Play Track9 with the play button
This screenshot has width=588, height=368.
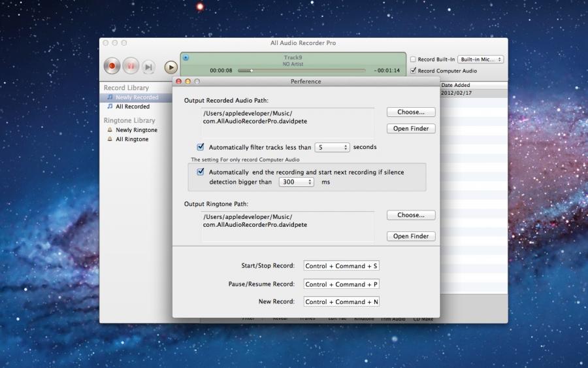[x=171, y=67]
